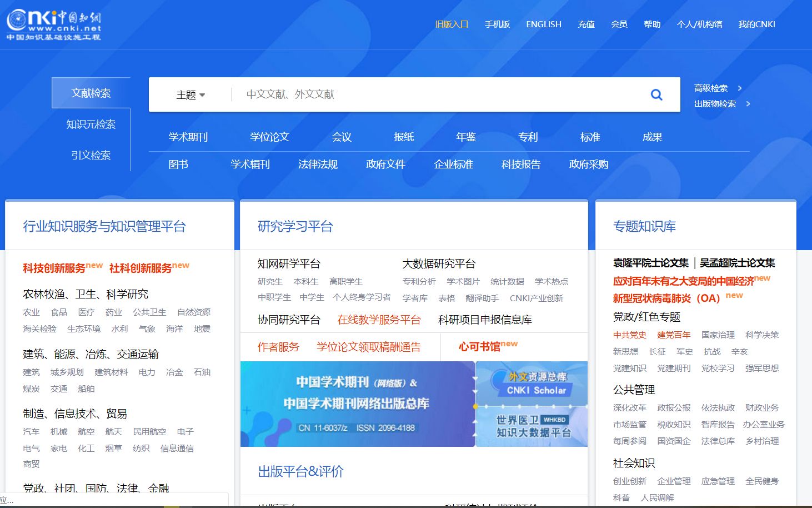The width and height of the screenshot is (812, 508).
Task: Select the 成果 database
Action: point(652,137)
